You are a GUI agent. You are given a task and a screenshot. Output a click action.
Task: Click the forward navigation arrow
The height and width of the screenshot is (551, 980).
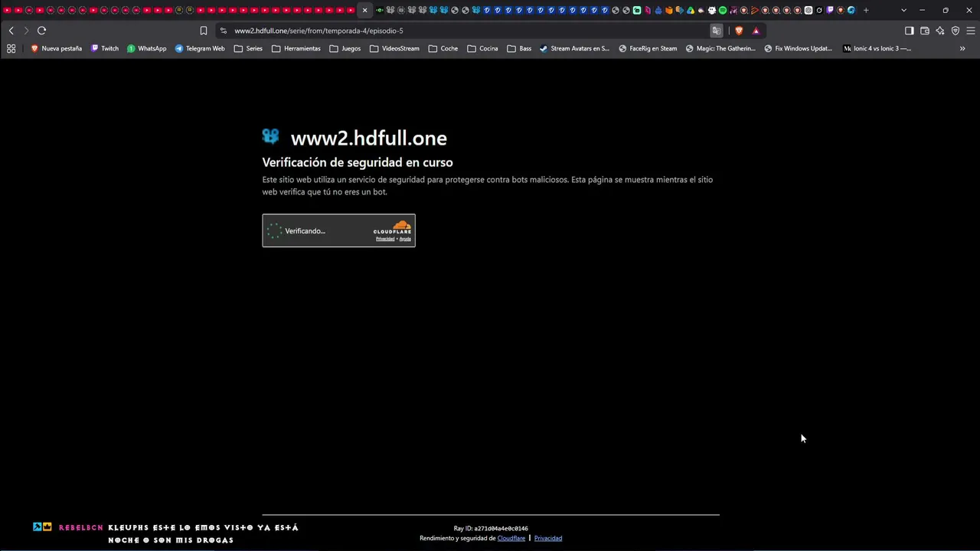tap(26, 31)
